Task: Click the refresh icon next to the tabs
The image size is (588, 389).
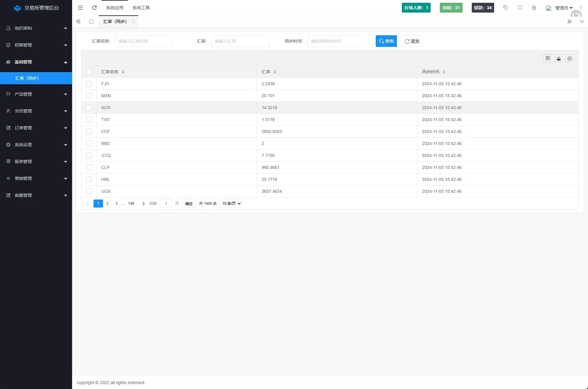Action: (94, 8)
